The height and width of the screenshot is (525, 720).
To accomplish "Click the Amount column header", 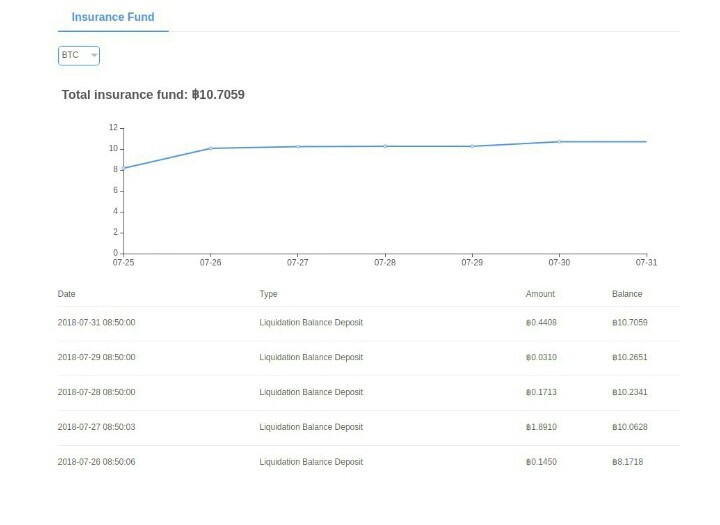I will (x=540, y=294).
